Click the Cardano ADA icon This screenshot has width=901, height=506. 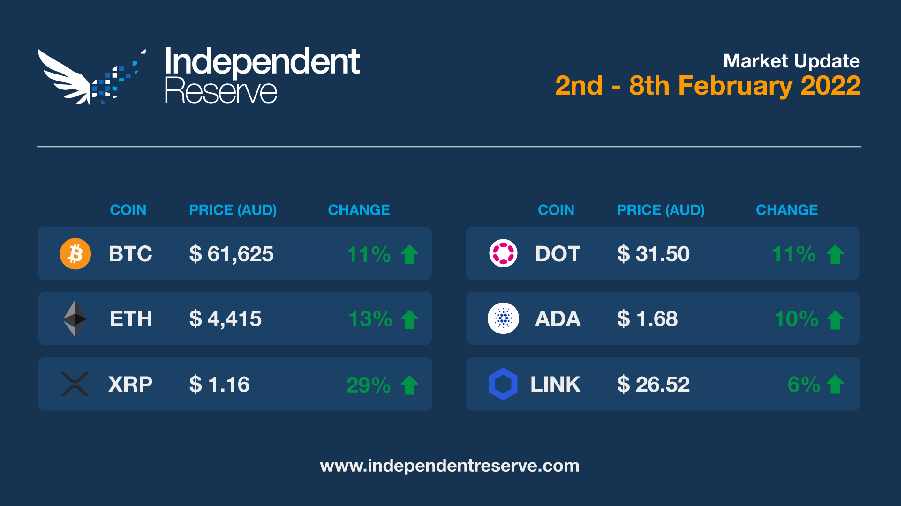click(x=503, y=318)
